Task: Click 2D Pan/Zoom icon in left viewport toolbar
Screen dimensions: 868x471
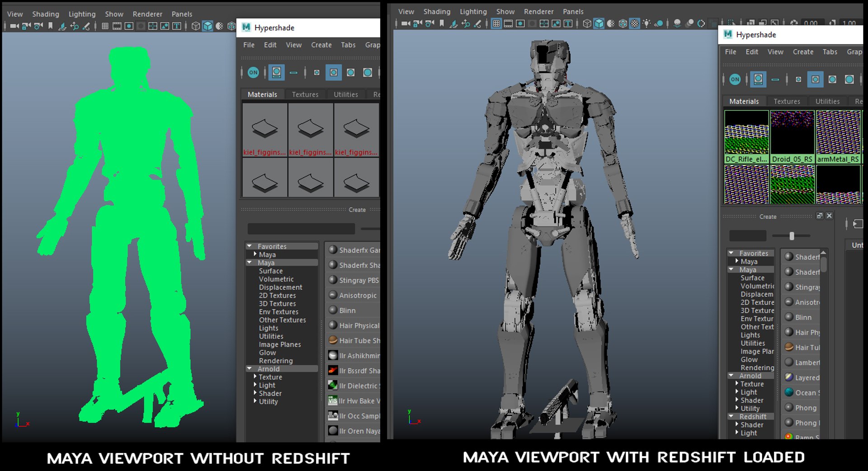Action: click(74, 26)
